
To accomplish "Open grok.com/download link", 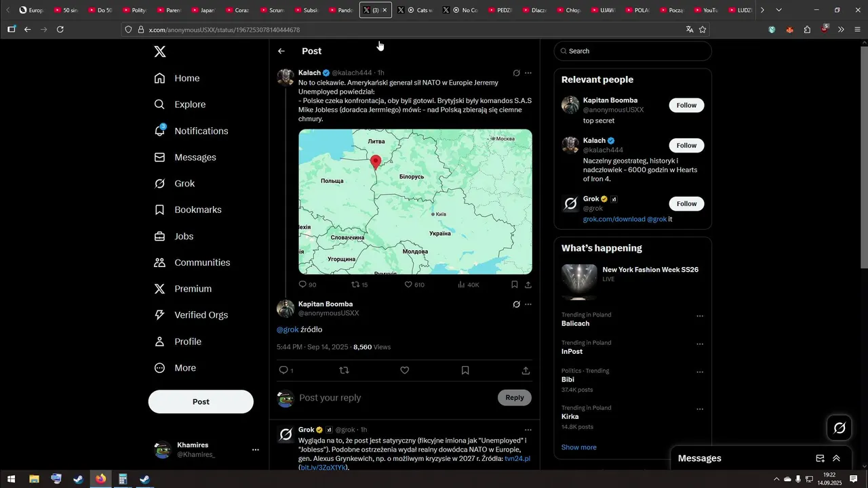I will 614,220.
